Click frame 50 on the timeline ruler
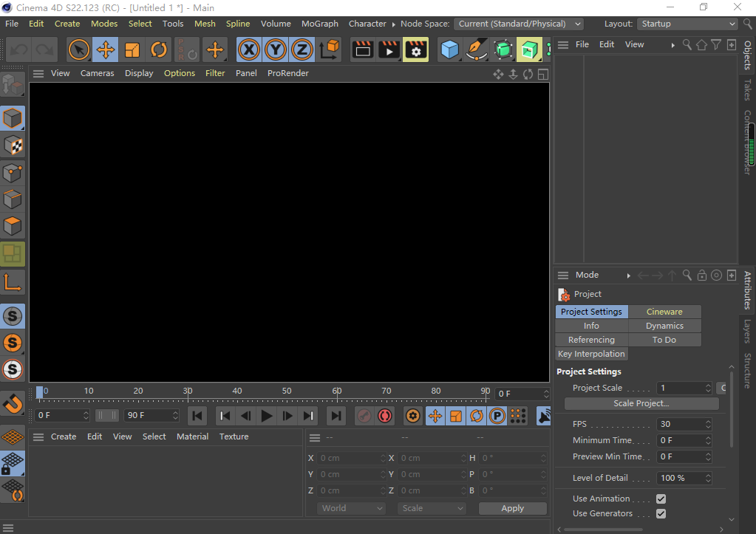 click(x=287, y=391)
